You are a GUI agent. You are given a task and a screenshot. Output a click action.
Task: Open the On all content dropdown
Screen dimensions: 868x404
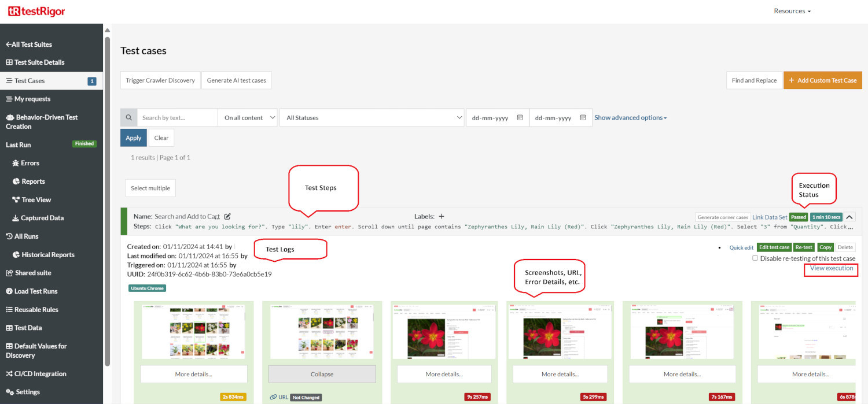248,117
